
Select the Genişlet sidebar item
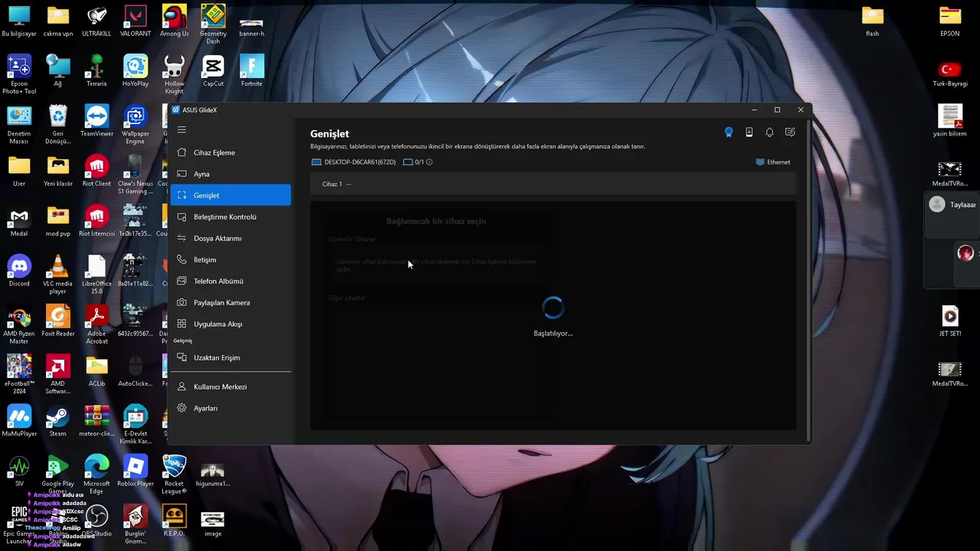pyautogui.click(x=230, y=195)
